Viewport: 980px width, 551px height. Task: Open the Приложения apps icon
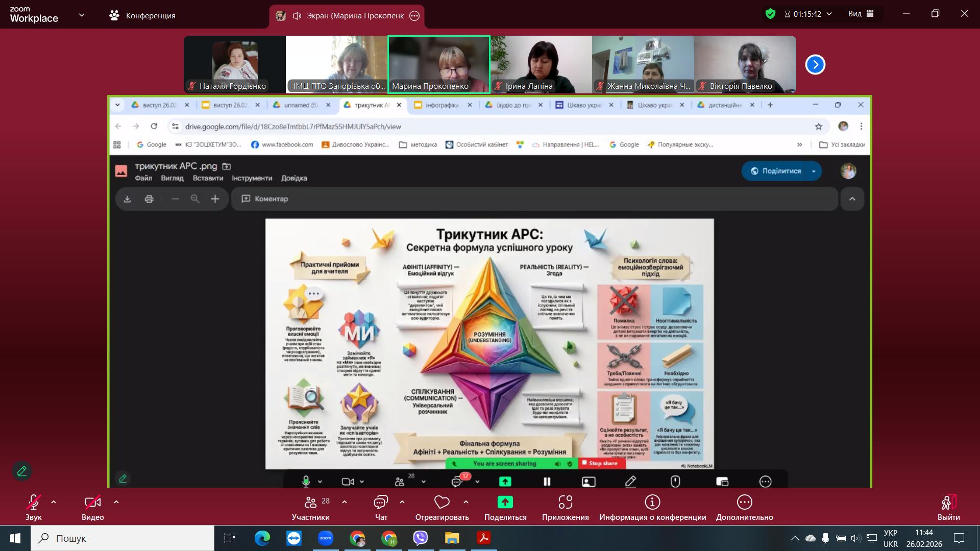click(565, 503)
